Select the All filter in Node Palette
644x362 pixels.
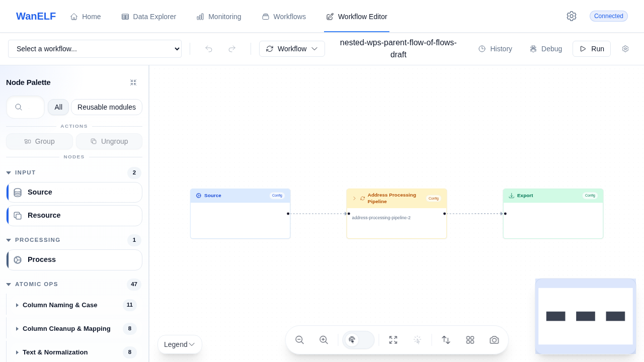pyautogui.click(x=58, y=107)
